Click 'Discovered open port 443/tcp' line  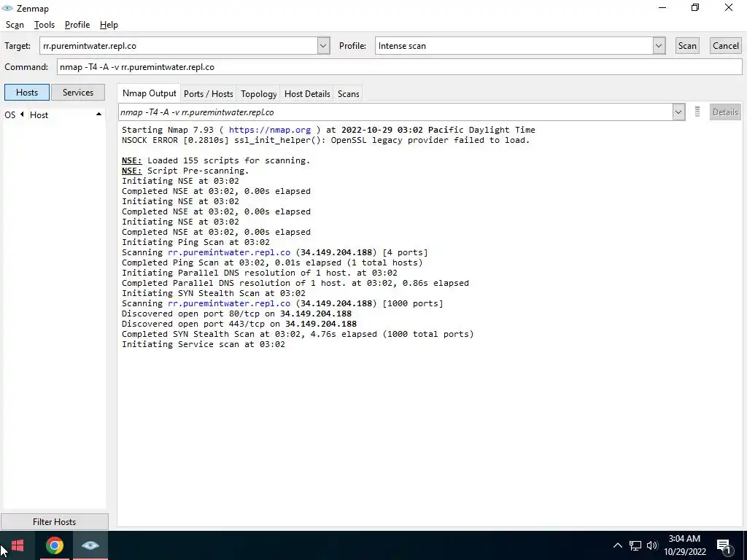[x=239, y=324]
